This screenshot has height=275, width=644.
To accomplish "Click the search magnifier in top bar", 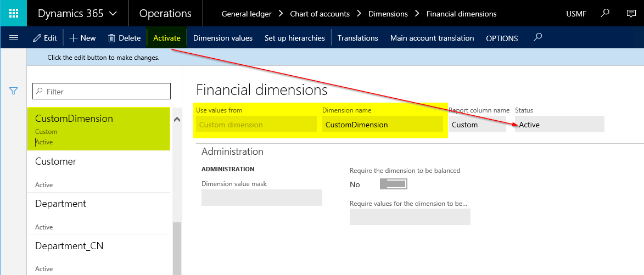I will pyautogui.click(x=605, y=13).
